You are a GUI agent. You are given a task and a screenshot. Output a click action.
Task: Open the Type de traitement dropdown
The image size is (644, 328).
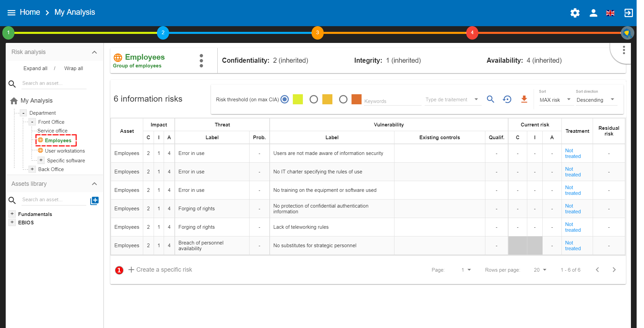[x=452, y=100]
